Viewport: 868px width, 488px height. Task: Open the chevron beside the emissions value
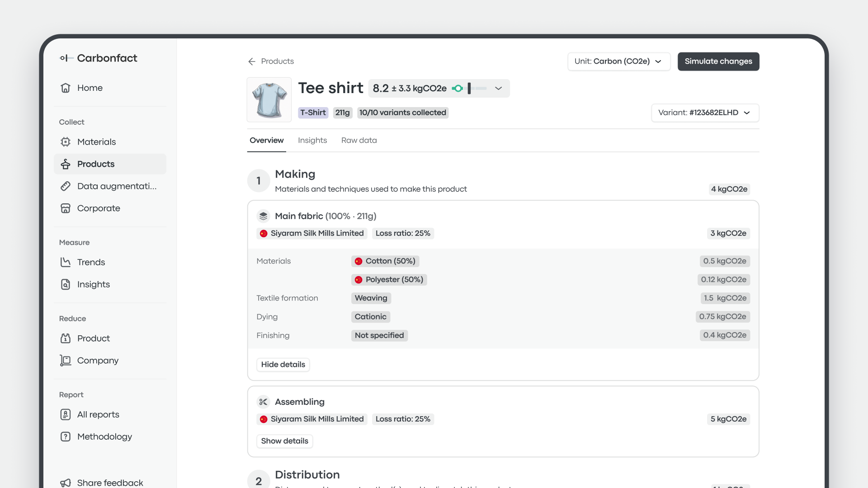pos(498,89)
